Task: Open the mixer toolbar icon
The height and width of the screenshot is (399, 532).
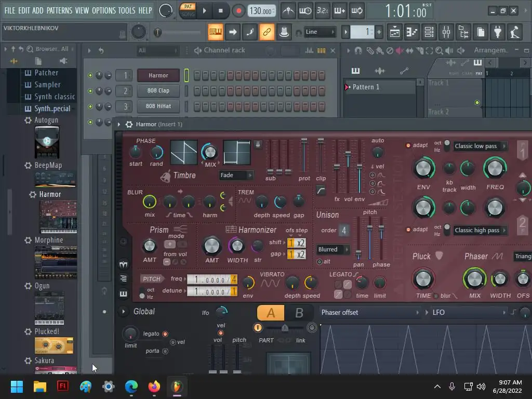Action: [446, 32]
